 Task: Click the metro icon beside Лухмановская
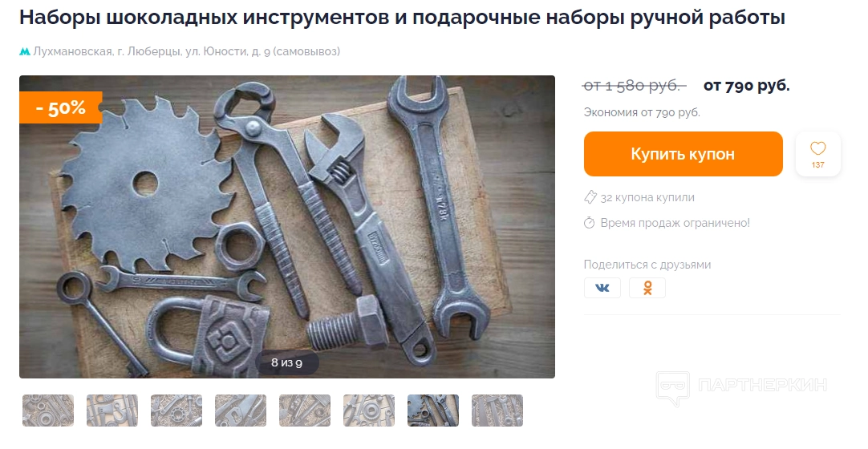point(24,51)
